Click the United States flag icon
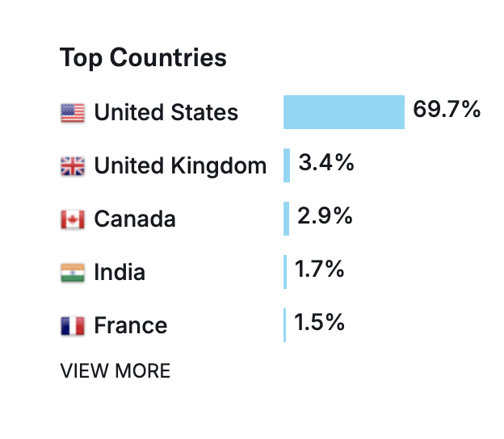Viewport: 504px width, 439px height. pyautogui.click(x=73, y=113)
